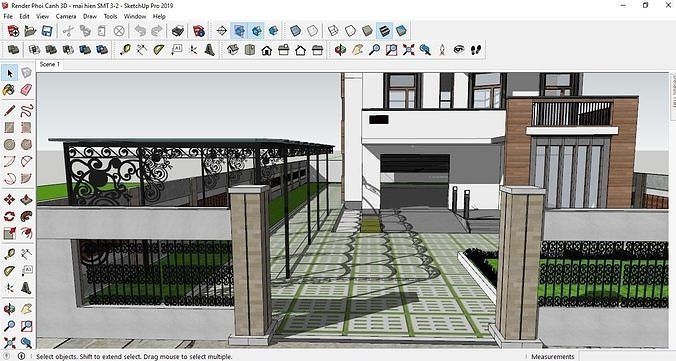Switch to the Scene 1 tab
The height and width of the screenshot is (361, 676).
(50, 64)
